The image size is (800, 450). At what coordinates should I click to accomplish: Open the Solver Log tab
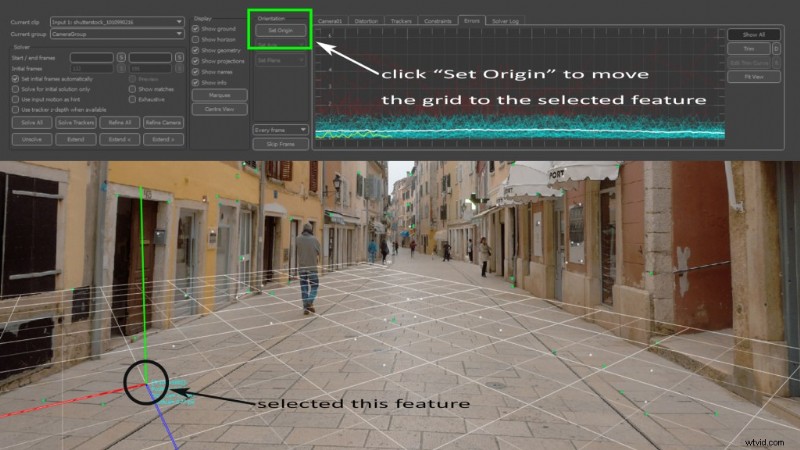pos(505,21)
